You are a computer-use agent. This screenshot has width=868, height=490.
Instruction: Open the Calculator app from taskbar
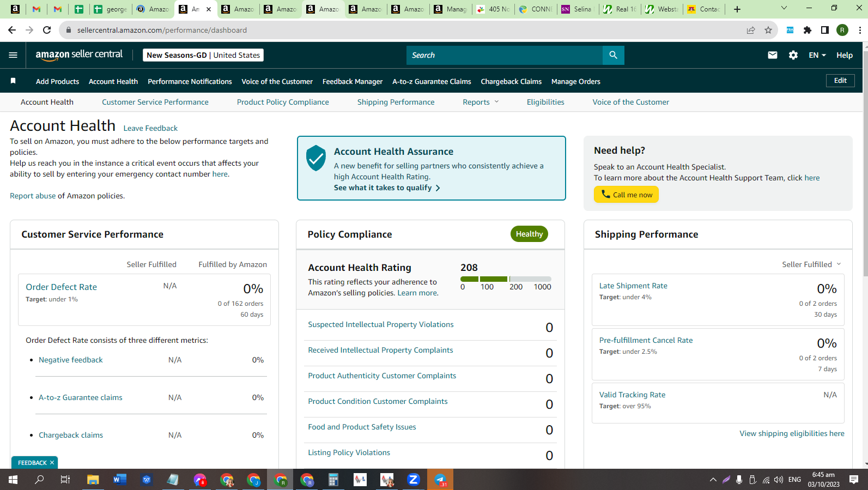(333, 480)
